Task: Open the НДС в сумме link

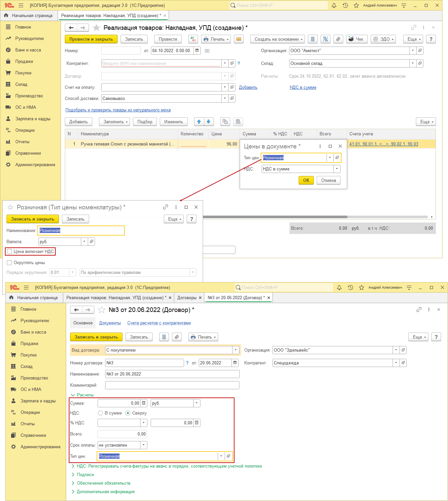Action: (303, 87)
